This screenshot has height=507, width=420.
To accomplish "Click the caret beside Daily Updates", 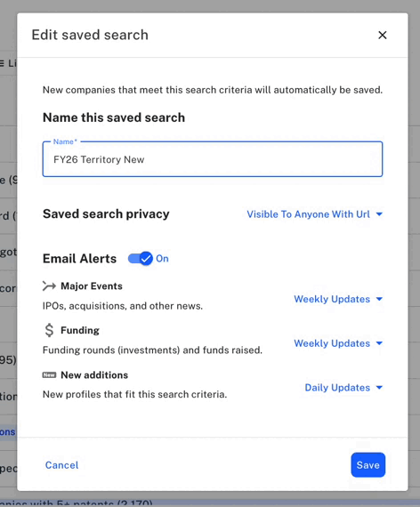I will (x=379, y=387).
